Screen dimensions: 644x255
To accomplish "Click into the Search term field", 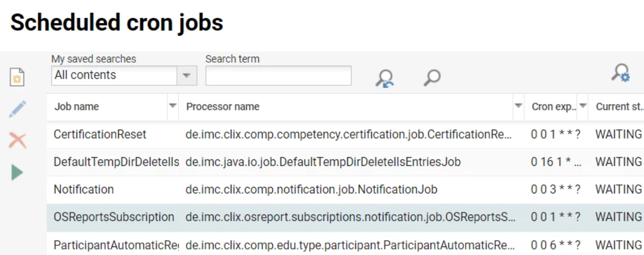I will (x=278, y=76).
